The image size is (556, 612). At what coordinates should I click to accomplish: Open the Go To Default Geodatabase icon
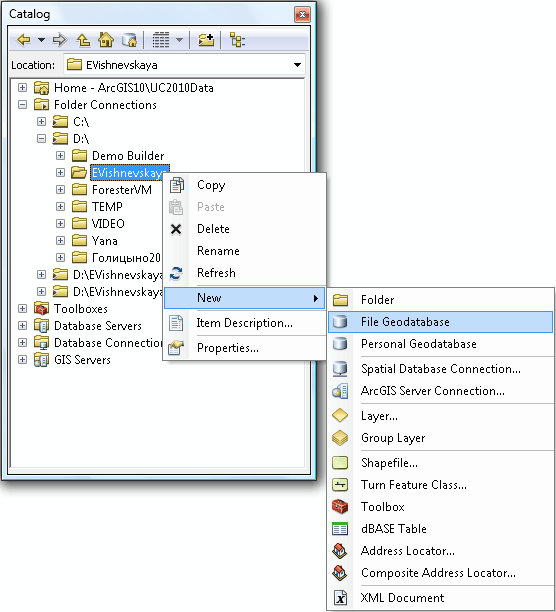(x=129, y=40)
